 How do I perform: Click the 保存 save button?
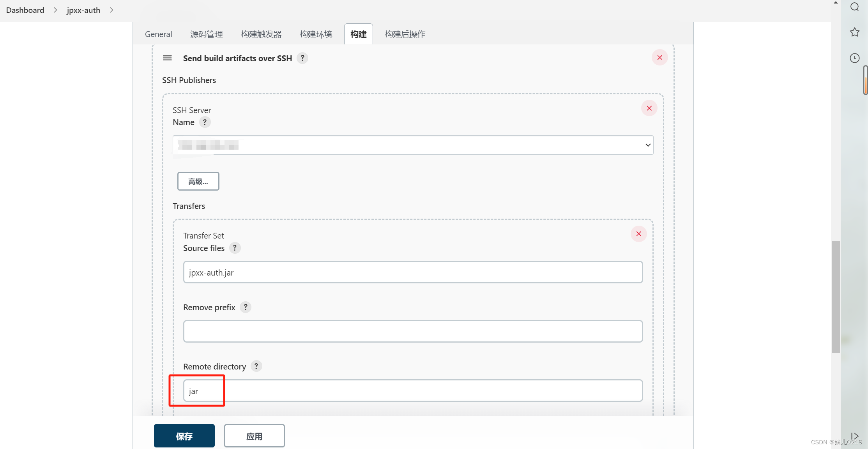click(x=184, y=436)
